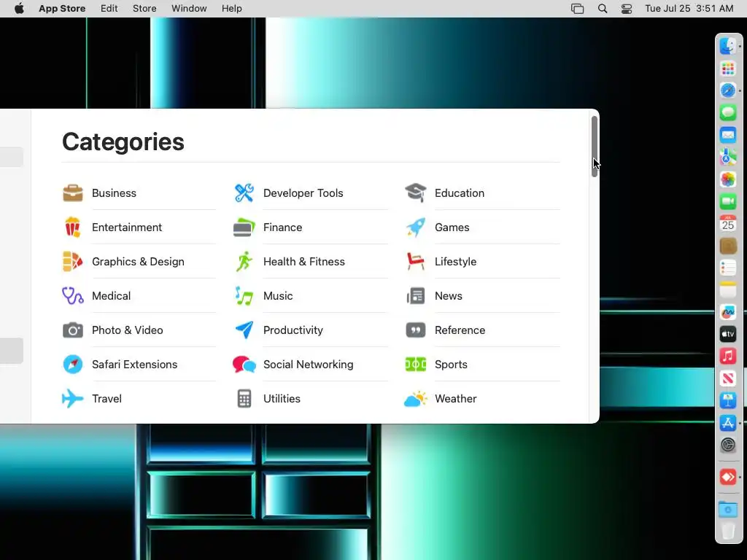The height and width of the screenshot is (560, 747).
Task: Click the date and time in menu bar
Action: point(689,9)
